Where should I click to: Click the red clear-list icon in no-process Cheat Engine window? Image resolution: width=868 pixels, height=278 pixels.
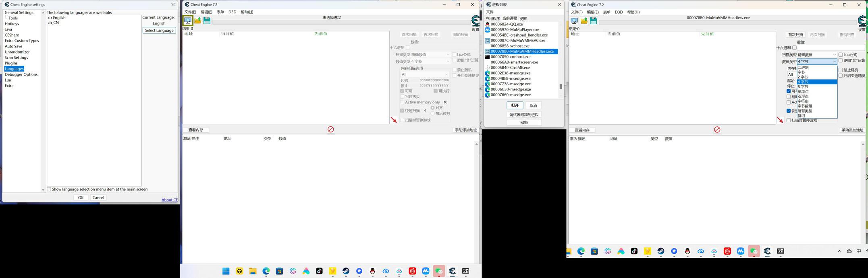coord(331,130)
